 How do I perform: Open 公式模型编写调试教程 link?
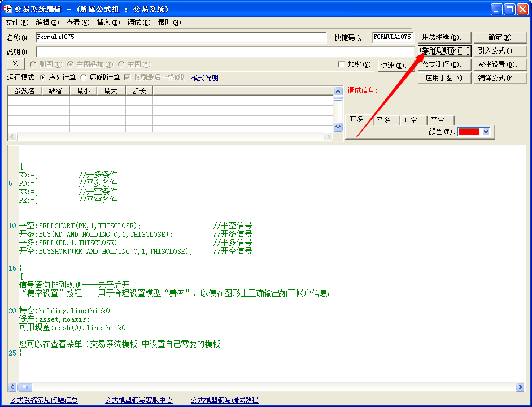click(224, 400)
